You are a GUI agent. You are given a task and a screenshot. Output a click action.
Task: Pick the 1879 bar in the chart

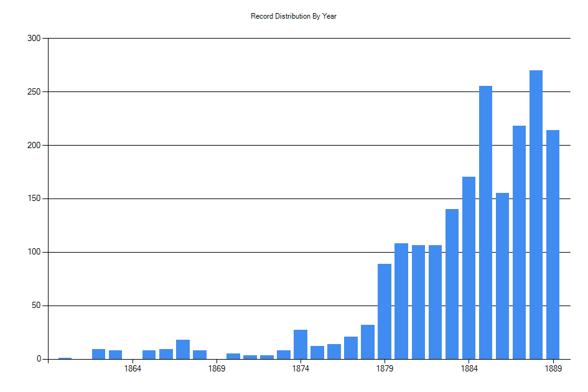pos(385,311)
